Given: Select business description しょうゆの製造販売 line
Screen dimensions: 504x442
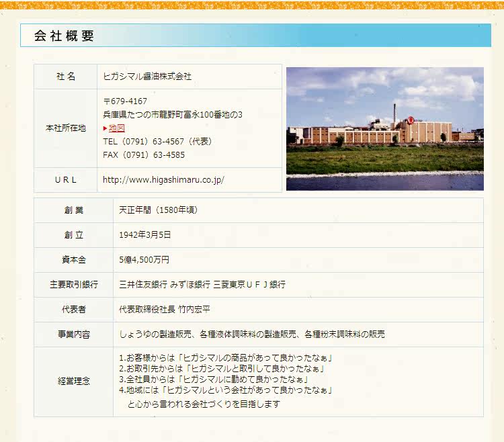Looking at the screenshot, I should (252, 335).
